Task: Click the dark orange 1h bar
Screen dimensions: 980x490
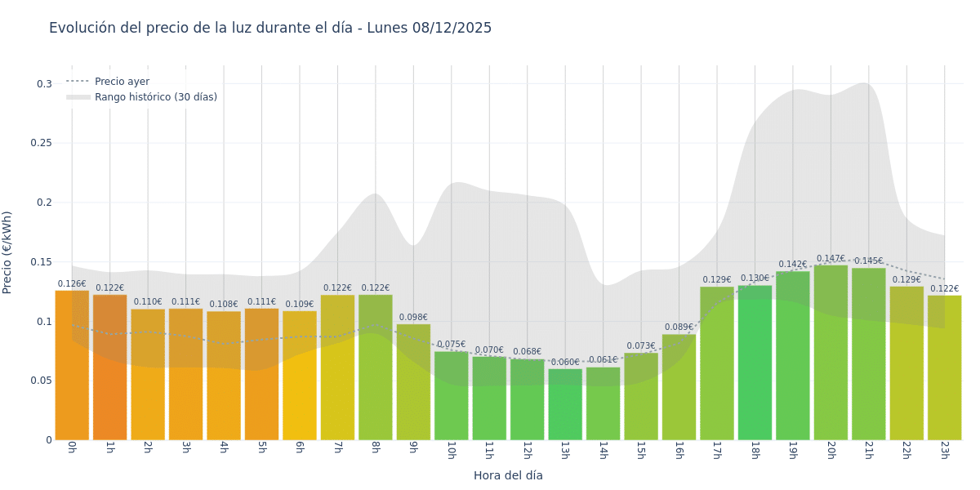Action: point(109,367)
